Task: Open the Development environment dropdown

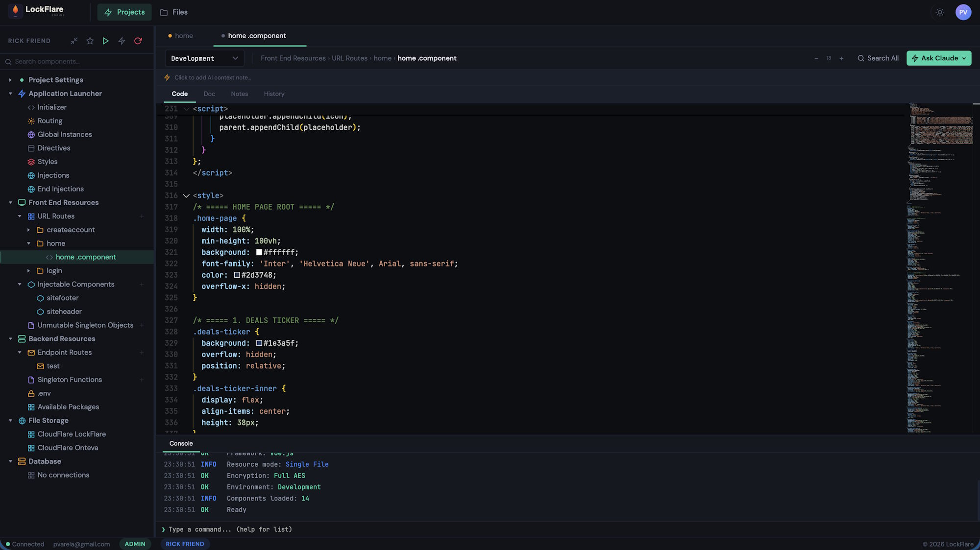Action: tap(204, 58)
